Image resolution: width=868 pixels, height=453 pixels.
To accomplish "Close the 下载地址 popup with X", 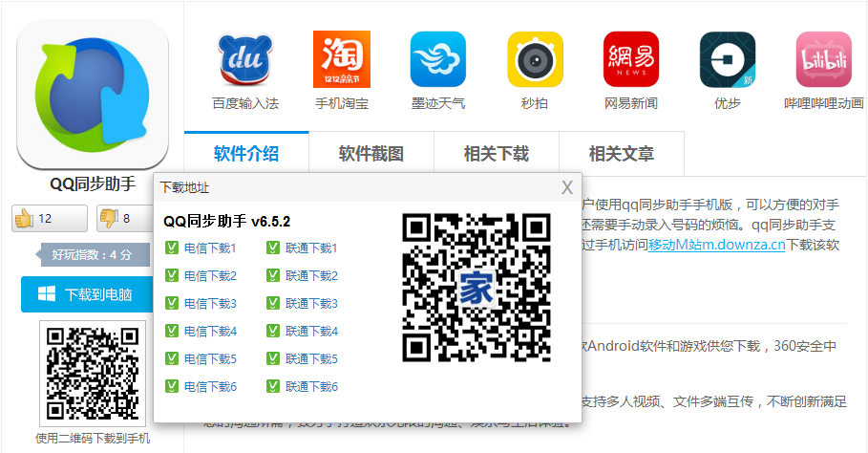I will point(567,187).
